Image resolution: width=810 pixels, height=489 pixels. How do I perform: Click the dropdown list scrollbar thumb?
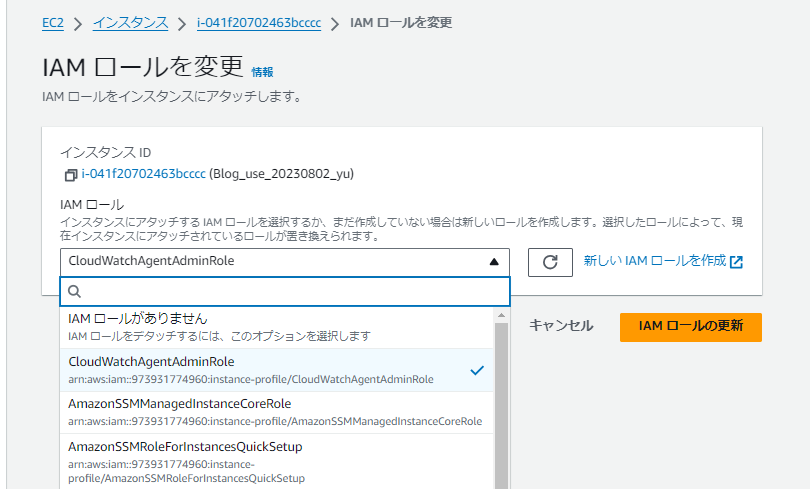click(x=501, y=405)
